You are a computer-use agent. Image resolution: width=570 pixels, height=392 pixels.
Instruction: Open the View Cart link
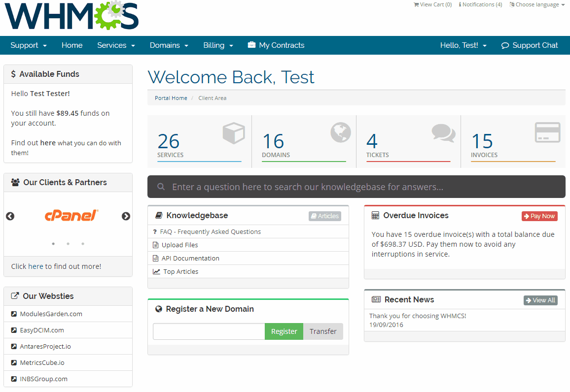pyautogui.click(x=432, y=4)
